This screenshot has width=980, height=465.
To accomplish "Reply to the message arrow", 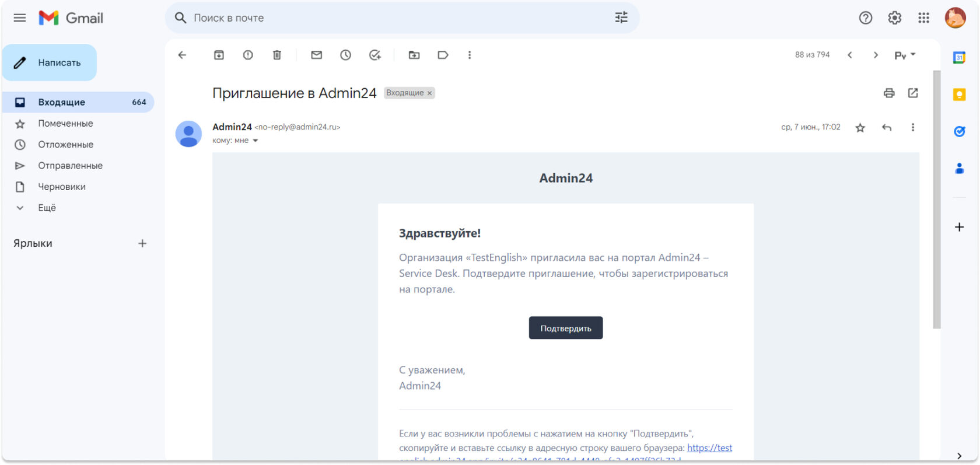I will point(887,128).
